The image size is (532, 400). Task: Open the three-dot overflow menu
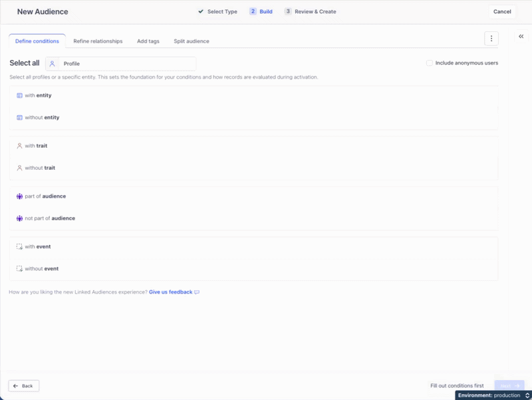(491, 38)
